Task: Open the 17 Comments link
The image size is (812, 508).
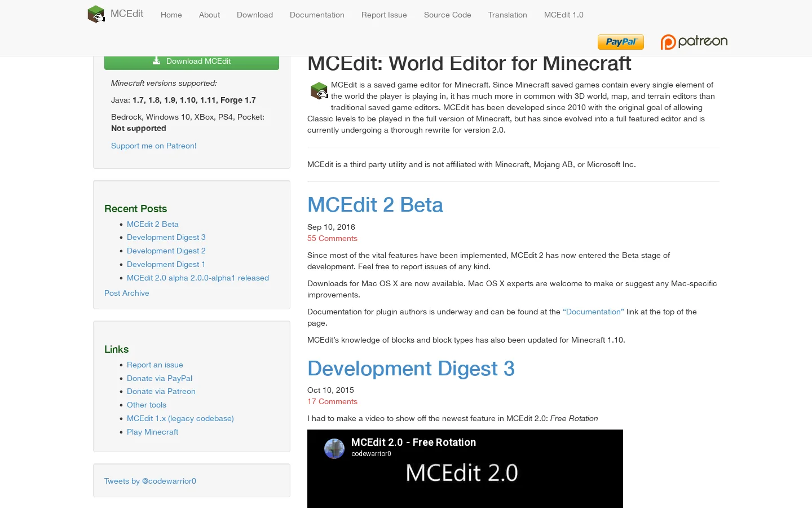Action: point(332,401)
